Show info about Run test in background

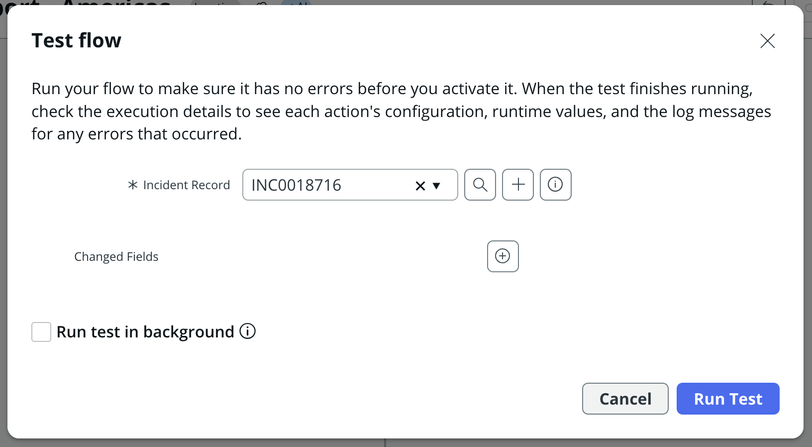[248, 331]
